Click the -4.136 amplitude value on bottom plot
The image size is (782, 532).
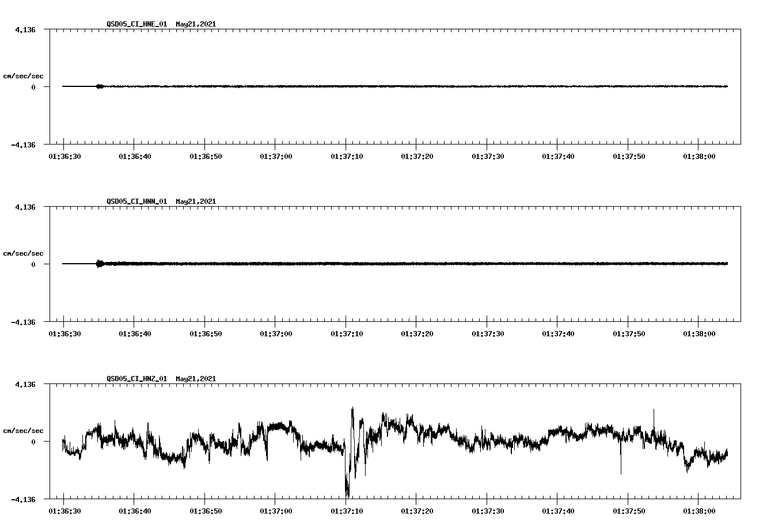pyautogui.click(x=24, y=499)
